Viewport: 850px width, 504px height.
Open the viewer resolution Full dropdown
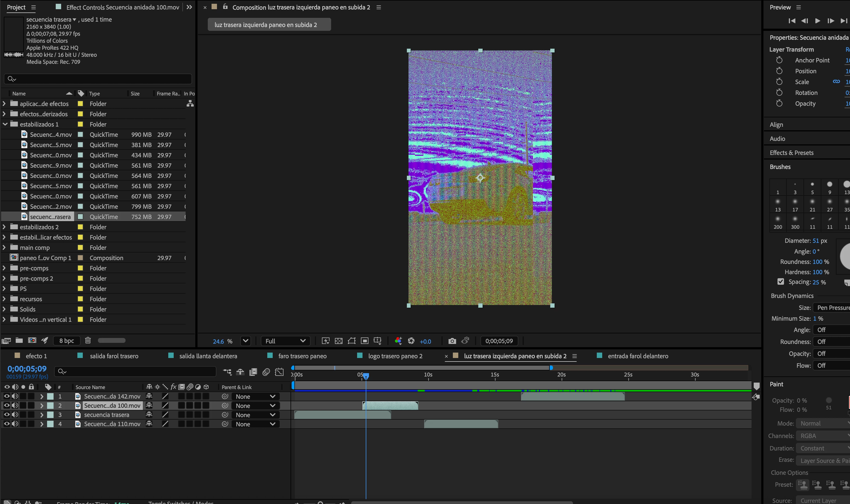pos(285,341)
